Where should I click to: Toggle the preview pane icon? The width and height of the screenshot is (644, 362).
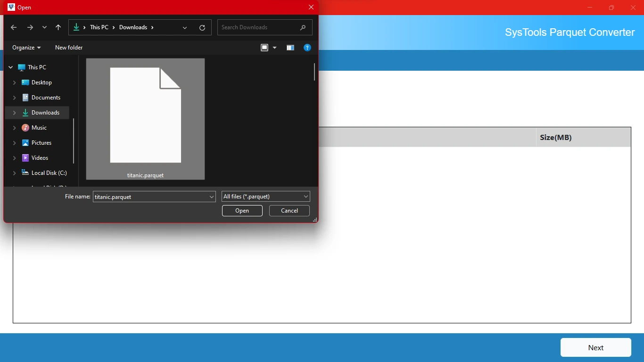pyautogui.click(x=290, y=48)
